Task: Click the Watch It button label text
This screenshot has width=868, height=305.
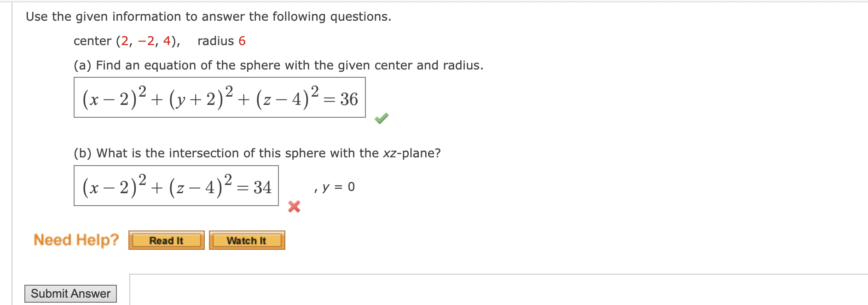Action: pyautogui.click(x=247, y=240)
